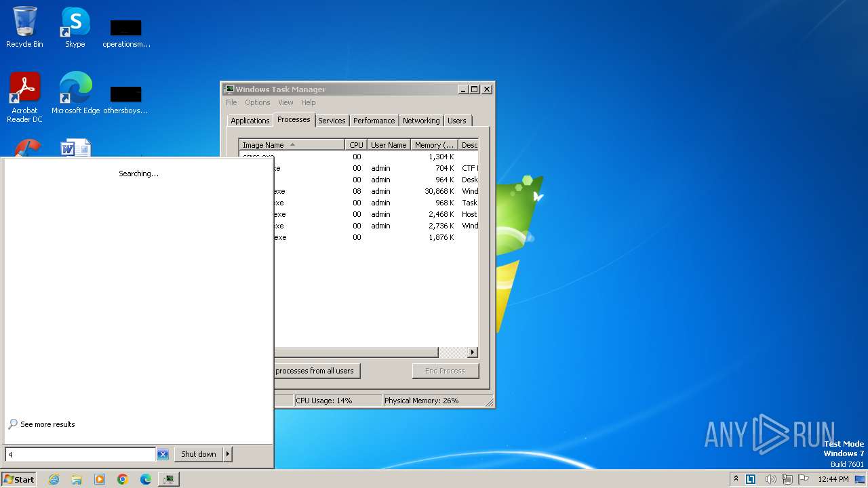Click the Start menu search field
This screenshot has height=488, width=868.
[x=81, y=454]
